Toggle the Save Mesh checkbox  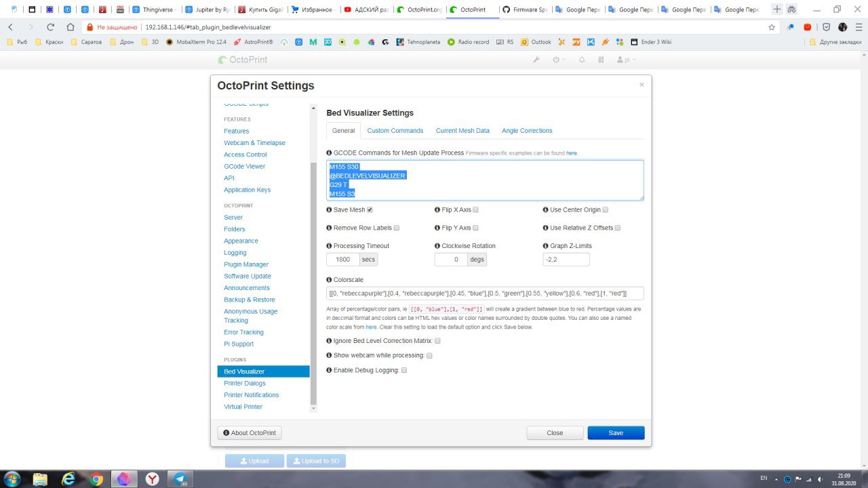click(x=370, y=210)
